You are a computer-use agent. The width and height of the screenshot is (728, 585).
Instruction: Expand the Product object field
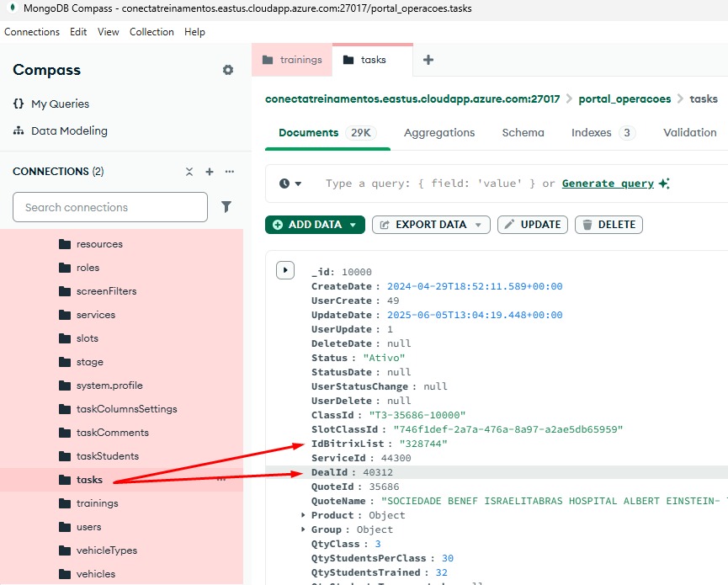(x=304, y=515)
